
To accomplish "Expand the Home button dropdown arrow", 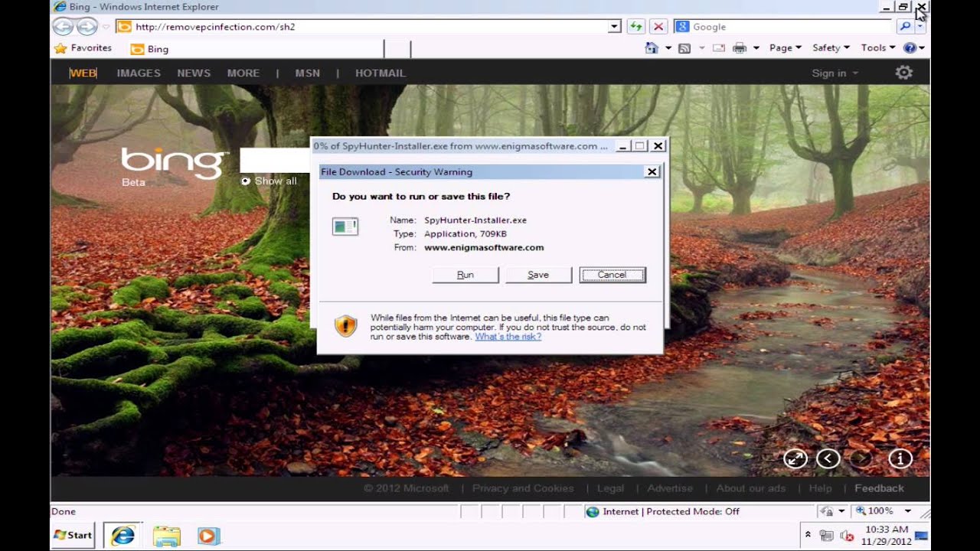I will [x=668, y=48].
